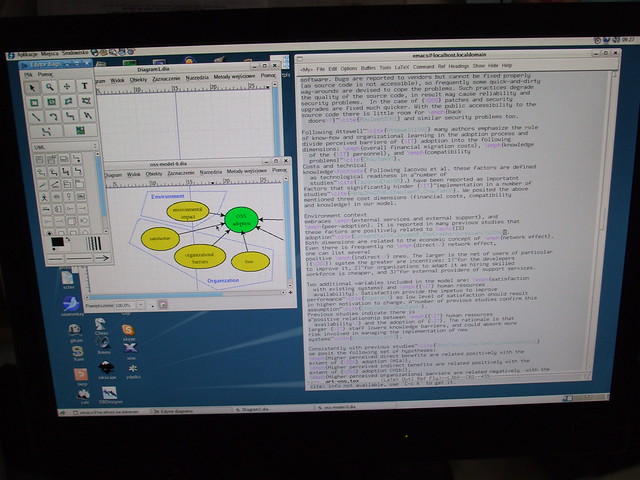Viewport: 640px width, 480px height.
Task: Click horizontal scrollbar in oss-model window
Action: (x=186, y=293)
